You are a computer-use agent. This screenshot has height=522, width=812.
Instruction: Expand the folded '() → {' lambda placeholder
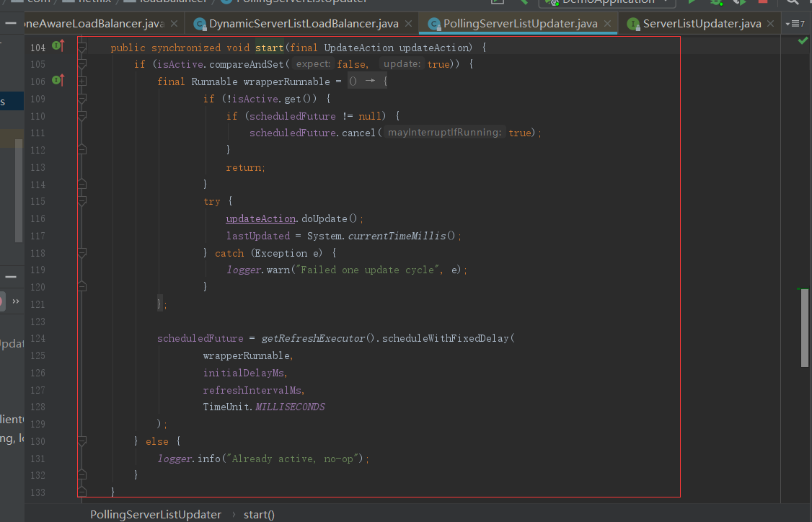367,81
